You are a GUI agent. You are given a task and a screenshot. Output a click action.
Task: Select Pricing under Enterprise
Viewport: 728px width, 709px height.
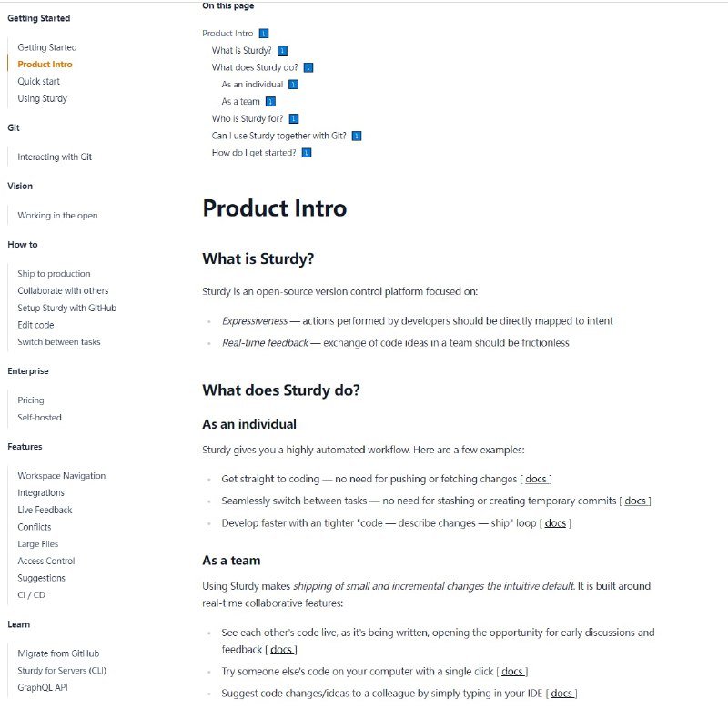point(31,400)
